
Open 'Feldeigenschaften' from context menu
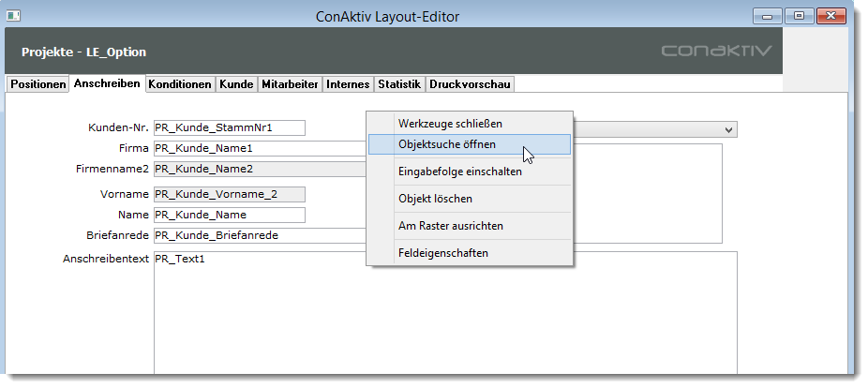click(442, 253)
